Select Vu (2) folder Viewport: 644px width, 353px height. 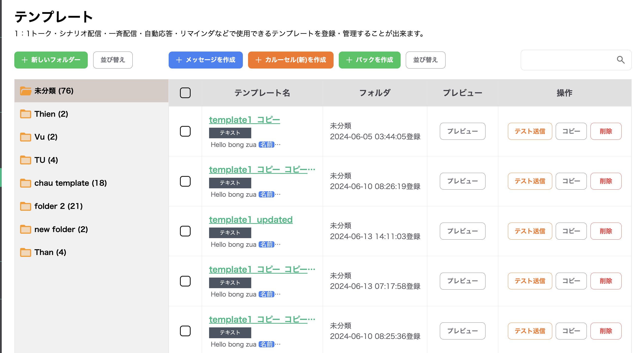(91, 137)
